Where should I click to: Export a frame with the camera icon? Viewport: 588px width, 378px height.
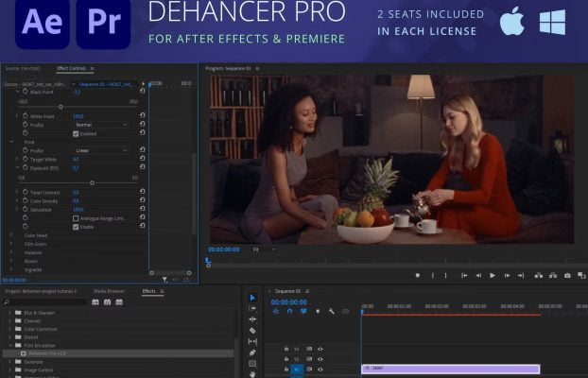pyautogui.click(x=567, y=275)
